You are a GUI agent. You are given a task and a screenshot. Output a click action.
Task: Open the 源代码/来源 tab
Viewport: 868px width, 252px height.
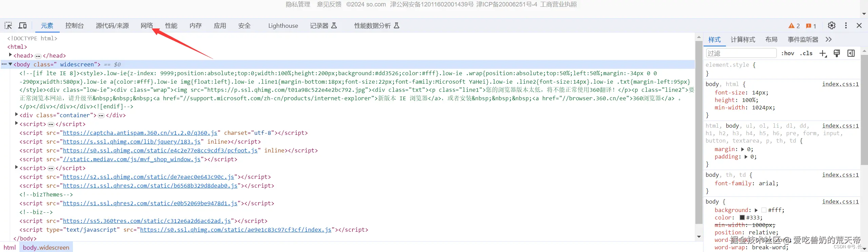pos(112,26)
